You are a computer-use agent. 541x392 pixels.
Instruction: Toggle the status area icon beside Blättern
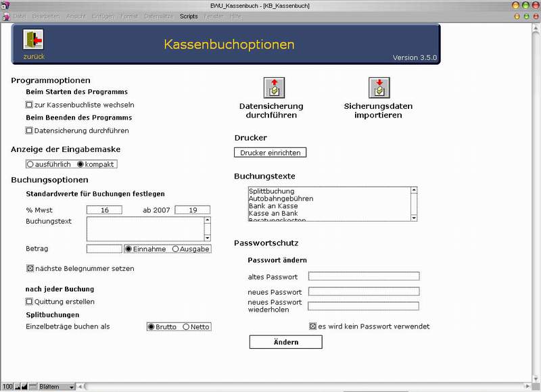click(x=32, y=387)
